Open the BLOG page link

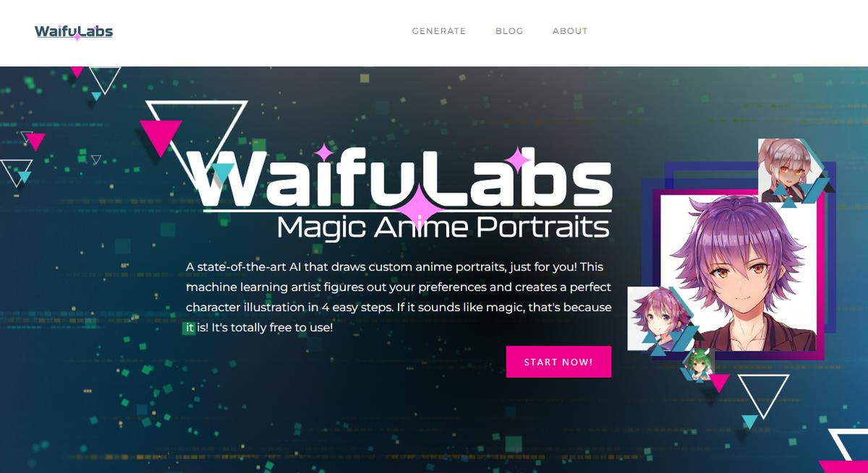pos(509,31)
